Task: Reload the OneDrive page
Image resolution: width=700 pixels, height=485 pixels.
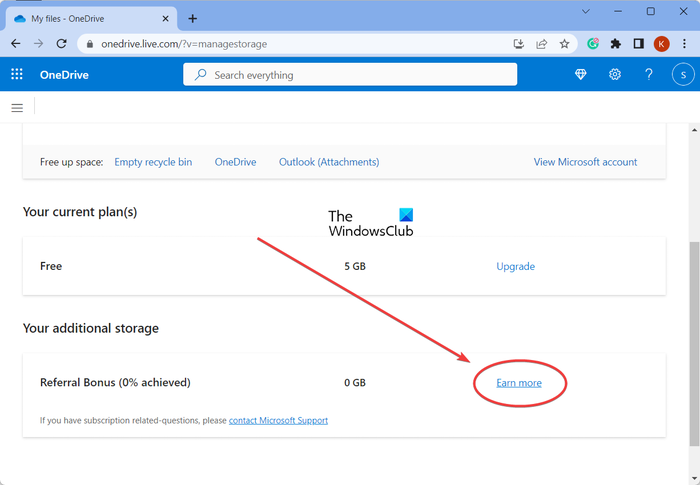Action: 62,43
